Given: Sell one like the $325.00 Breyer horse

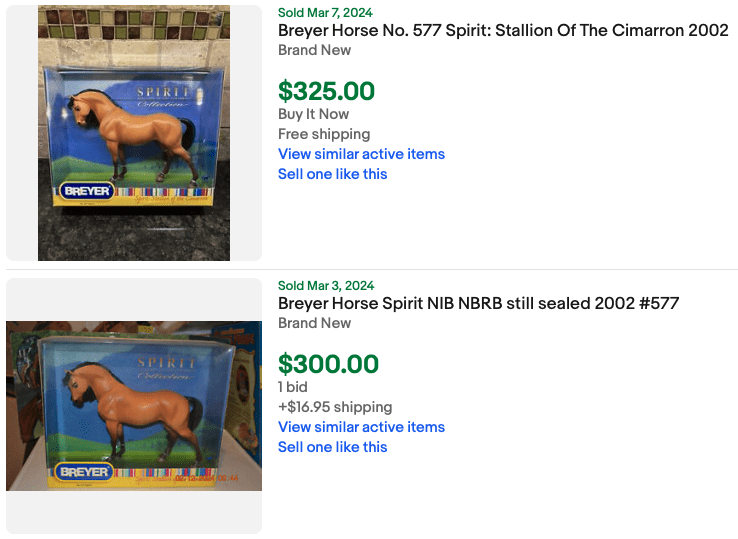Looking at the screenshot, I should pos(332,174).
